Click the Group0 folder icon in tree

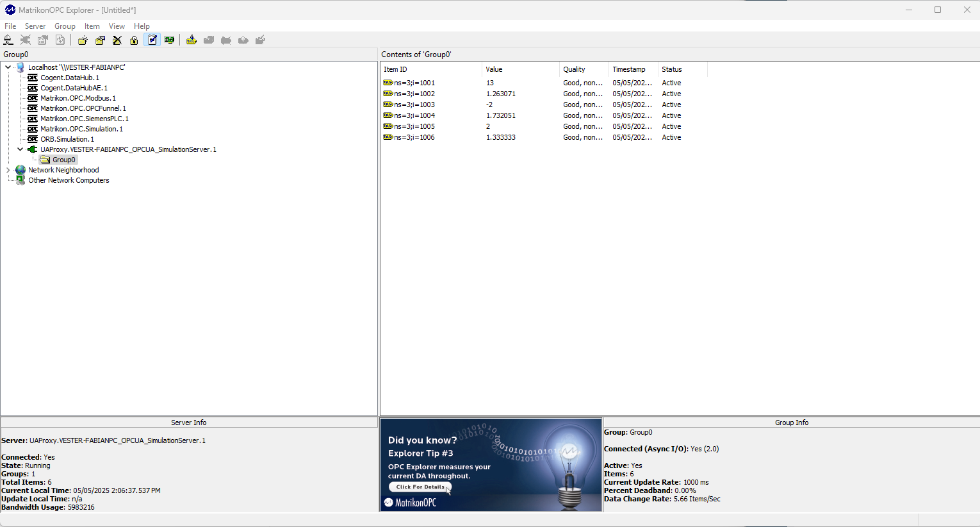[45, 160]
